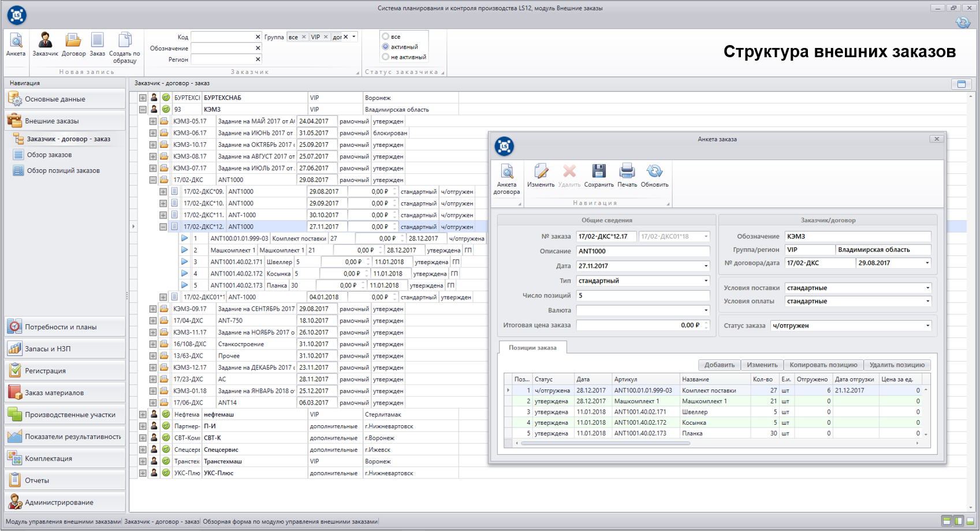
Task: Click Сохранить floppy disk icon
Action: [x=599, y=176]
